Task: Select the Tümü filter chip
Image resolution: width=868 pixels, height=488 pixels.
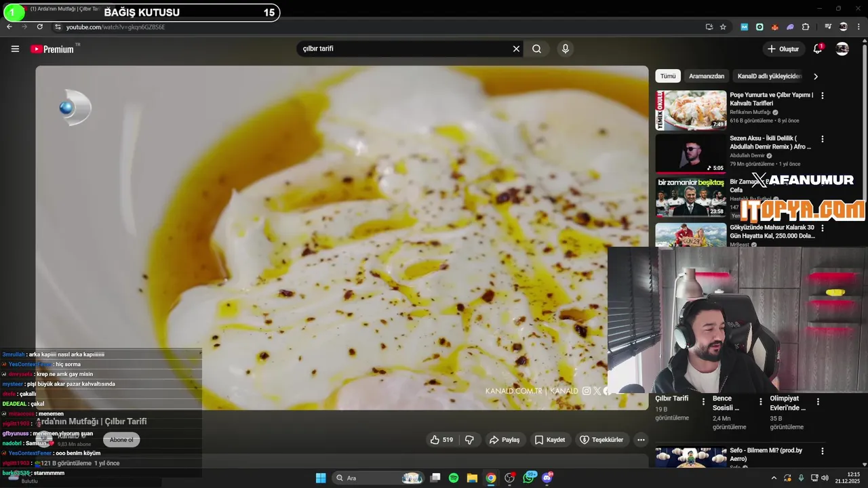Action: [x=668, y=77]
